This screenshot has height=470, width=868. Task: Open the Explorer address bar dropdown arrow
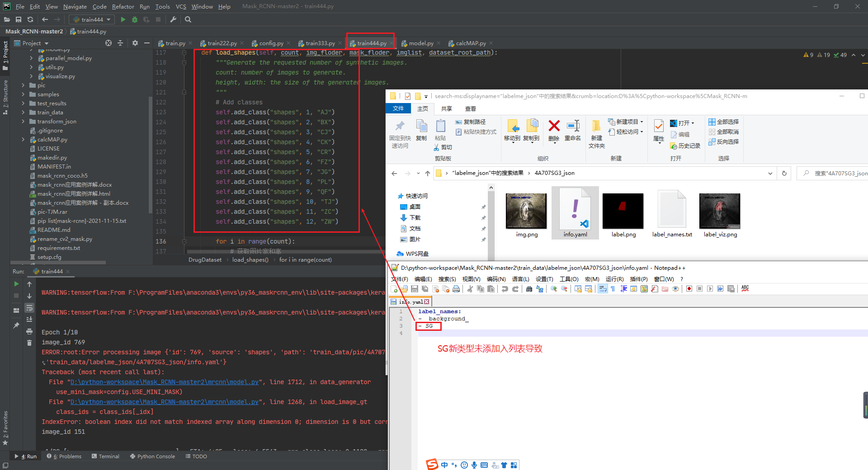click(x=770, y=173)
